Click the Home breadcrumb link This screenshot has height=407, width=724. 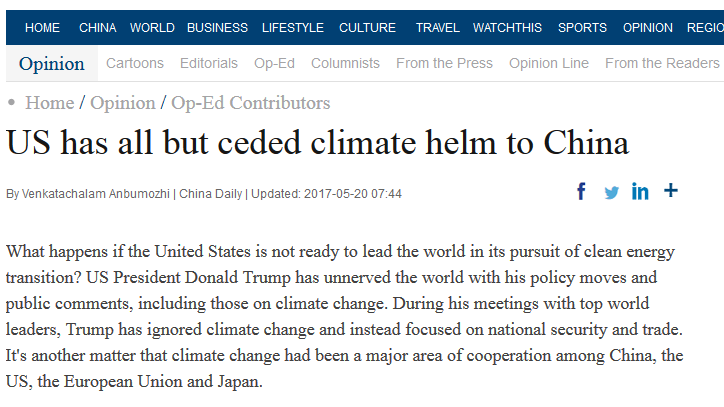coord(49,103)
